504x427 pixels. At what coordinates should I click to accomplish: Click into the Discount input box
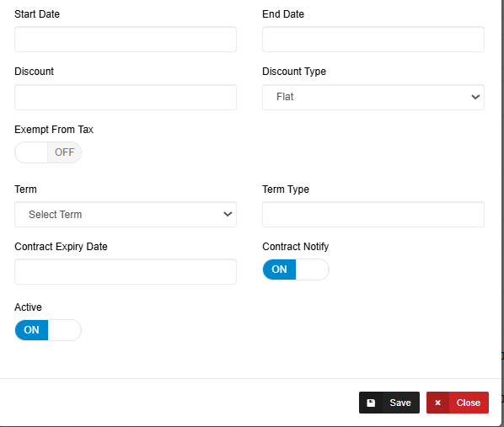(126, 97)
